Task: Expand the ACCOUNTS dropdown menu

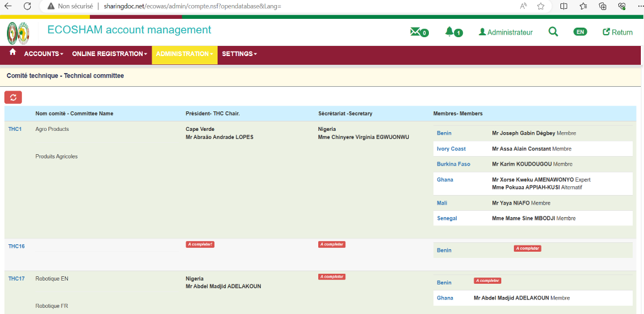Action: 43,54
